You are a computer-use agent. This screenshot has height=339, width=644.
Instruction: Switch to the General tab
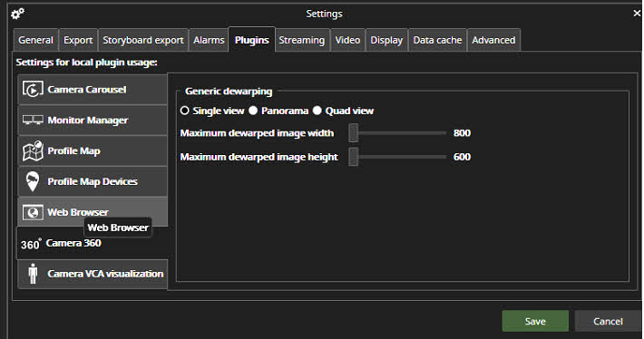[35, 40]
